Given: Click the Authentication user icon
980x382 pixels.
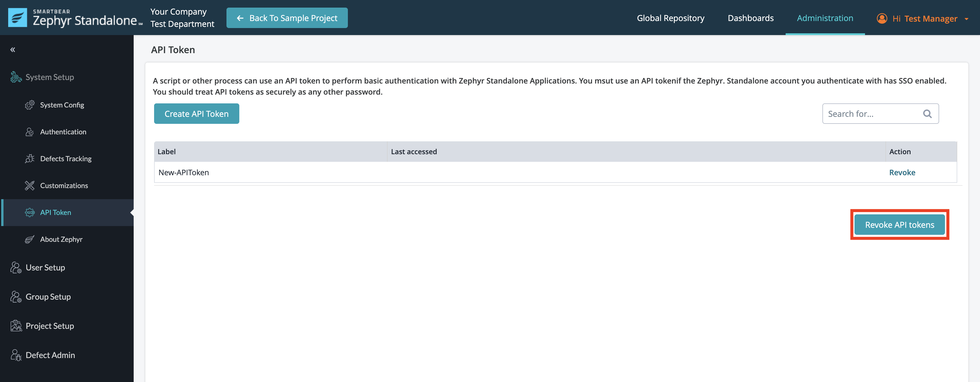Looking at the screenshot, I should [30, 132].
